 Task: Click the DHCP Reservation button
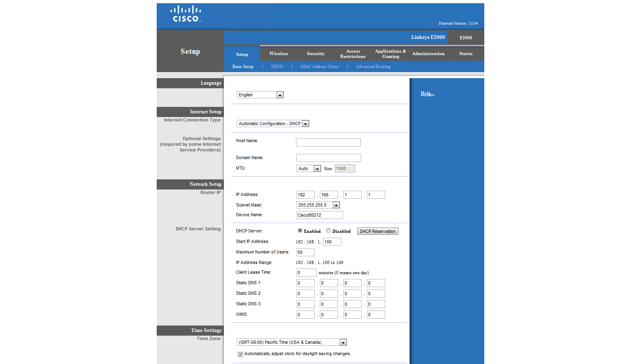tap(377, 231)
